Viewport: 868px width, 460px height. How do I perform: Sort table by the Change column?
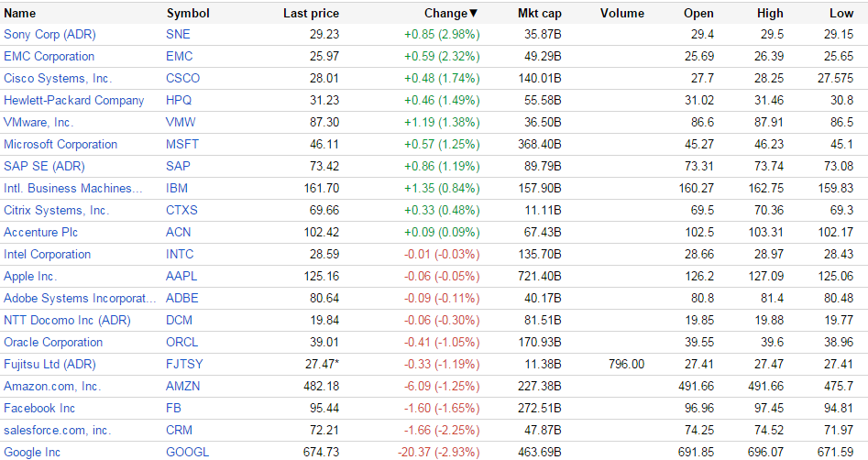click(450, 13)
